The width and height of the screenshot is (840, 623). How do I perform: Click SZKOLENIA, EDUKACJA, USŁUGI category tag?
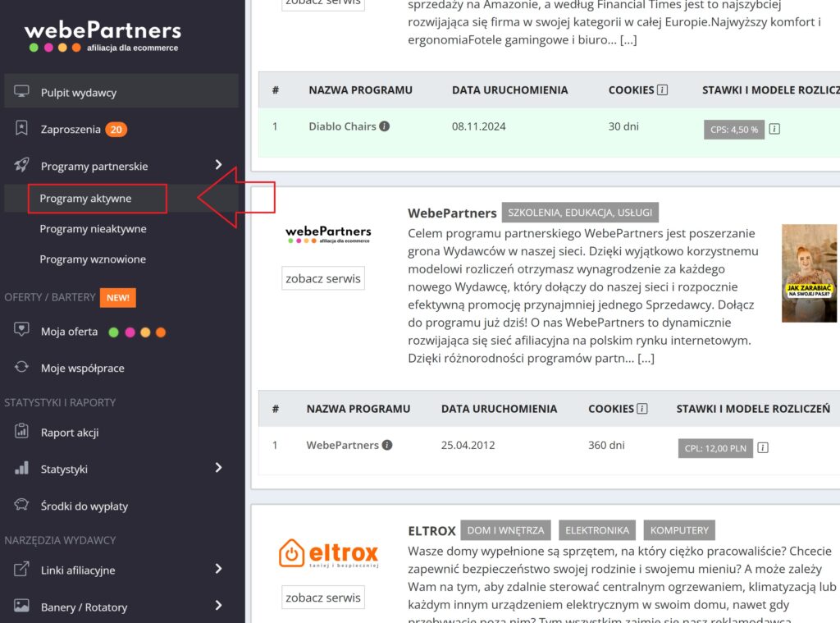point(580,213)
